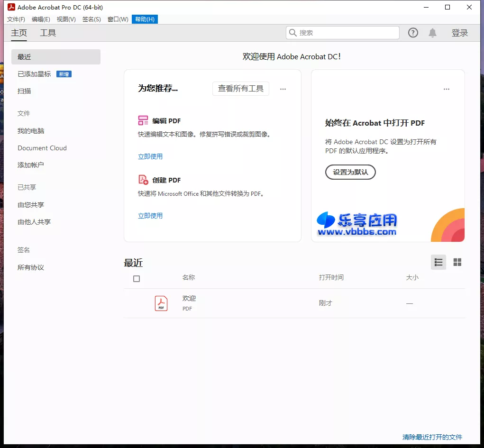
Task: Open the 窗口(W) menu
Action: [x=118, y=19]
